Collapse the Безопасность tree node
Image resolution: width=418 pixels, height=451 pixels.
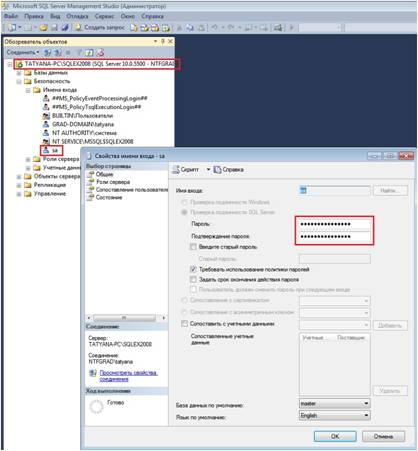[x=19, y=81]
